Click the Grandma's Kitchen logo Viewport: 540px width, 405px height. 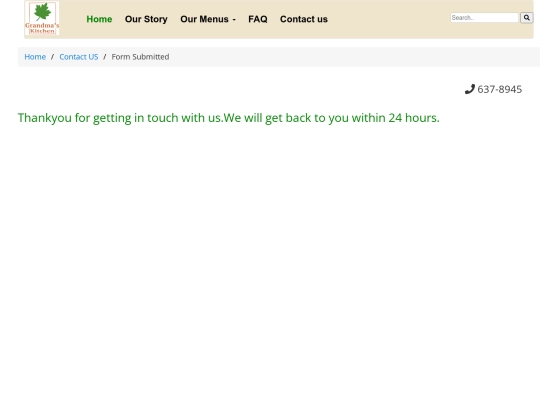tap(42, 18)
